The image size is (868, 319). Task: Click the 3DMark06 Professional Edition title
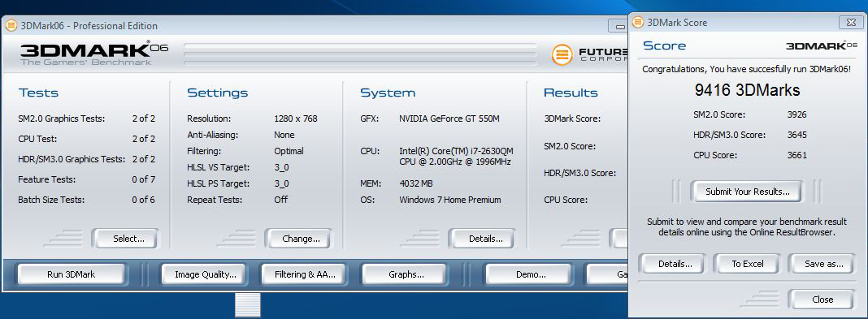tap(89, 25)
